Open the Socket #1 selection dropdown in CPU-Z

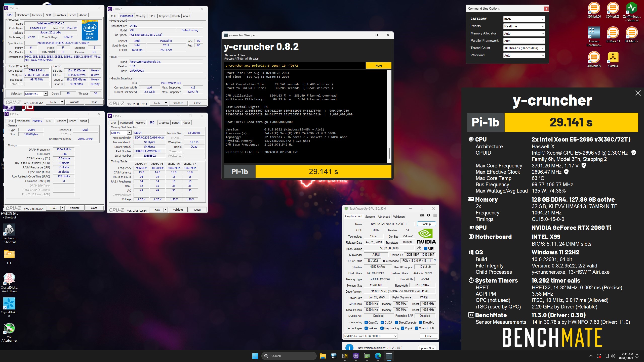coord(36,94)
